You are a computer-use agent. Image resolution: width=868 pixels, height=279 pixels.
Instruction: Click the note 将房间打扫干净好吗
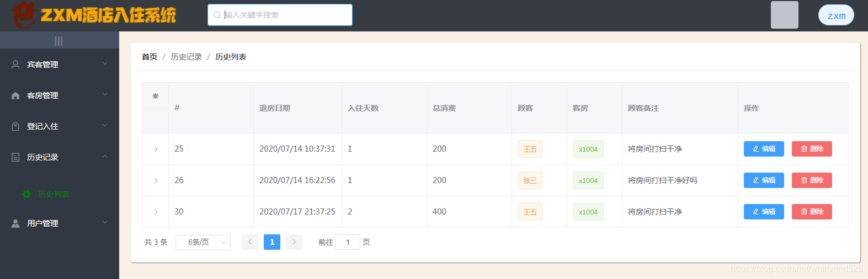[x=663, y=180]
